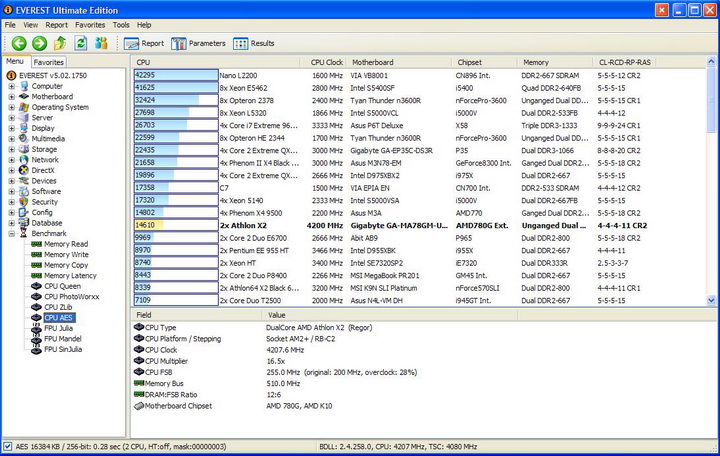Select Memory Copy benchmark
This screenshot has width=720, height=456.
pos(66,265)
